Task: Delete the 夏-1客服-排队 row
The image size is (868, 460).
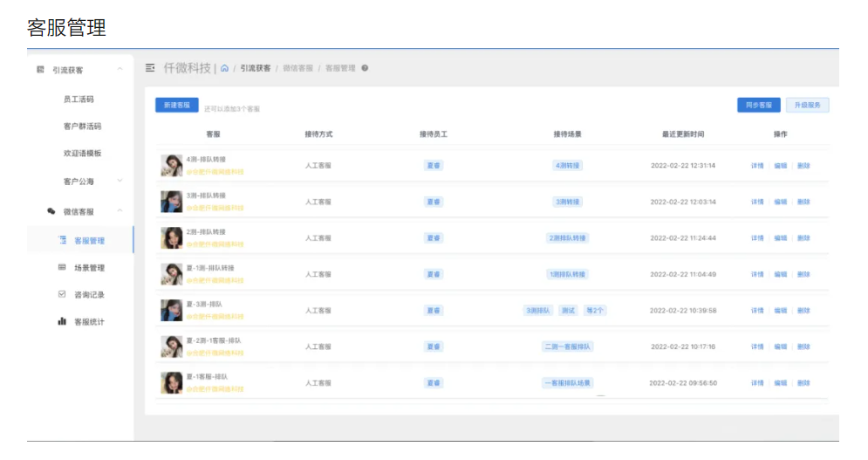Action: pyautogui.click(x=803, y=383)
